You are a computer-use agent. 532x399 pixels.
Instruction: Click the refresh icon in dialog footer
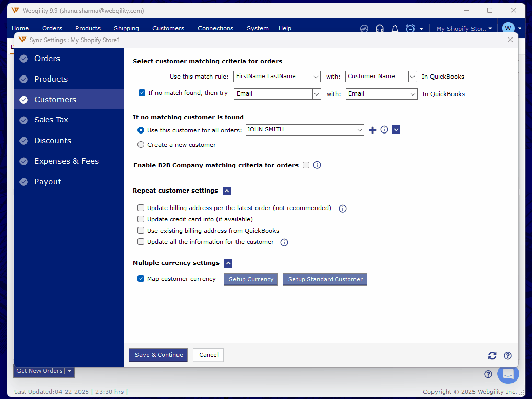click(x=492, y=355)
